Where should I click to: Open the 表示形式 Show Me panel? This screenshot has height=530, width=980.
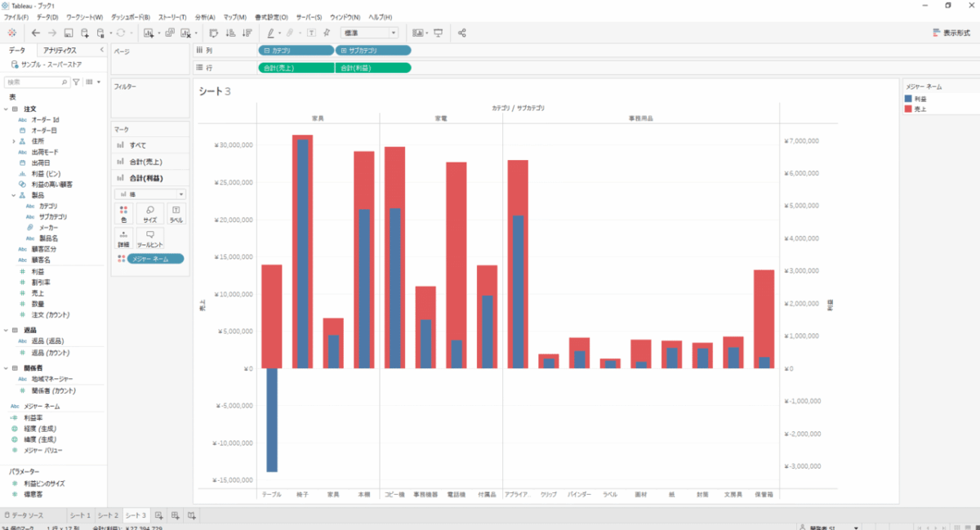(x=951, y=33)
